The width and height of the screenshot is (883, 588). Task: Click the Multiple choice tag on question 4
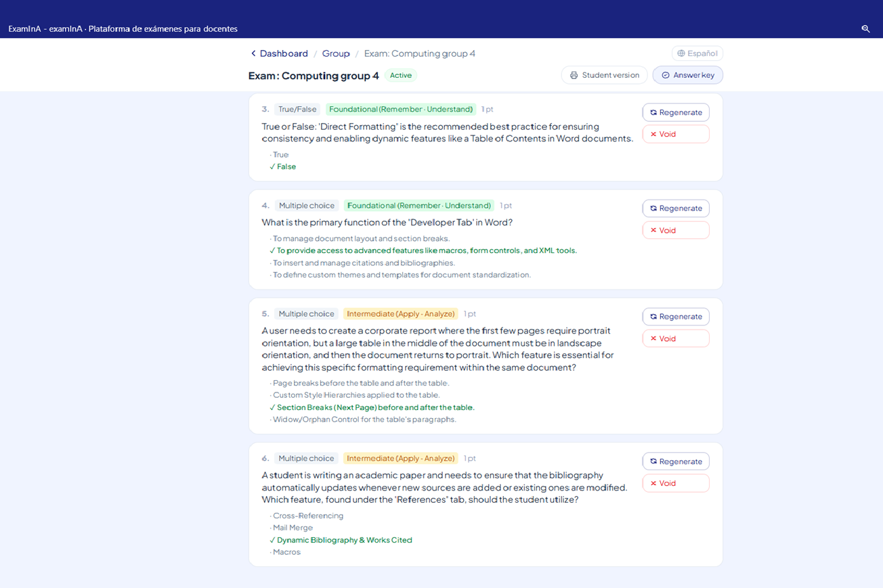point(306,206)
